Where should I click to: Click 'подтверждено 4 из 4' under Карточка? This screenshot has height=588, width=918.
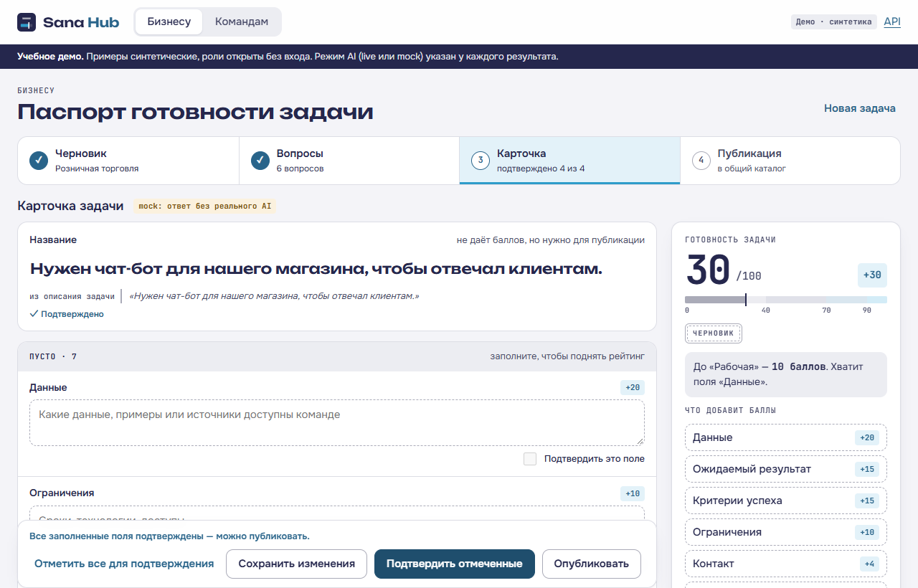point(541,169)
